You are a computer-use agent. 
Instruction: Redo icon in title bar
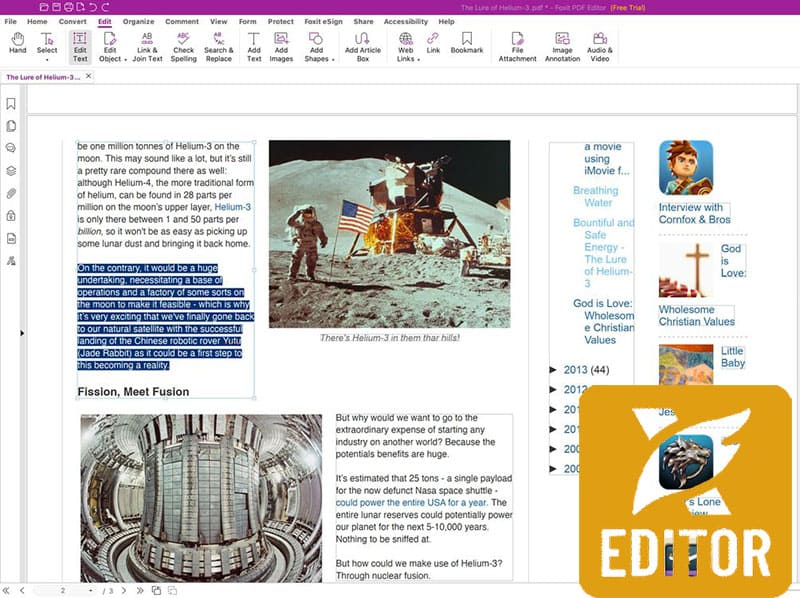[x=105, y=7]
